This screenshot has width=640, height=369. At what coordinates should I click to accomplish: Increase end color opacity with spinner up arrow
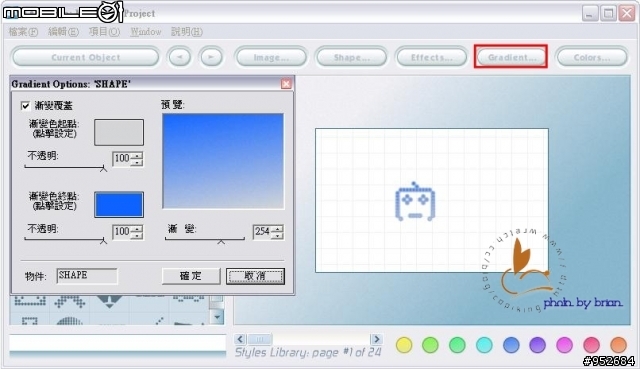pyautogui.click(x=138, y=228)
